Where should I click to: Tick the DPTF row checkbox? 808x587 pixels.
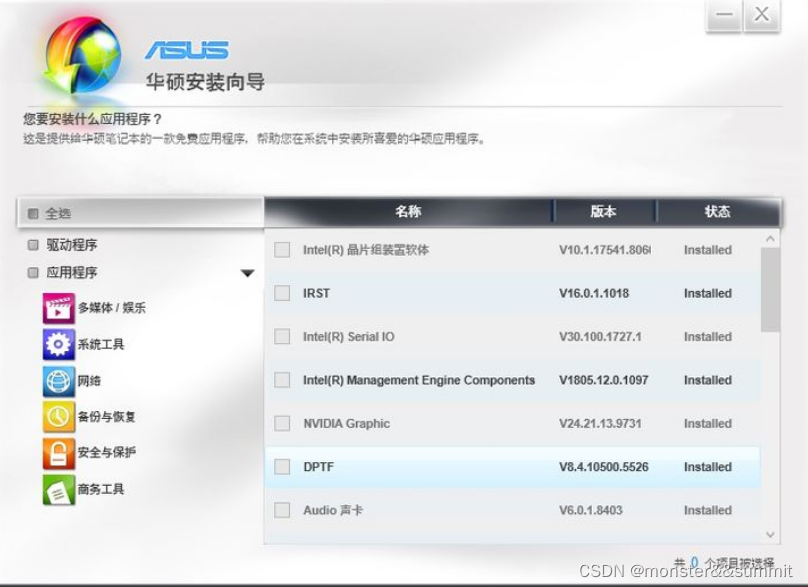282,467
